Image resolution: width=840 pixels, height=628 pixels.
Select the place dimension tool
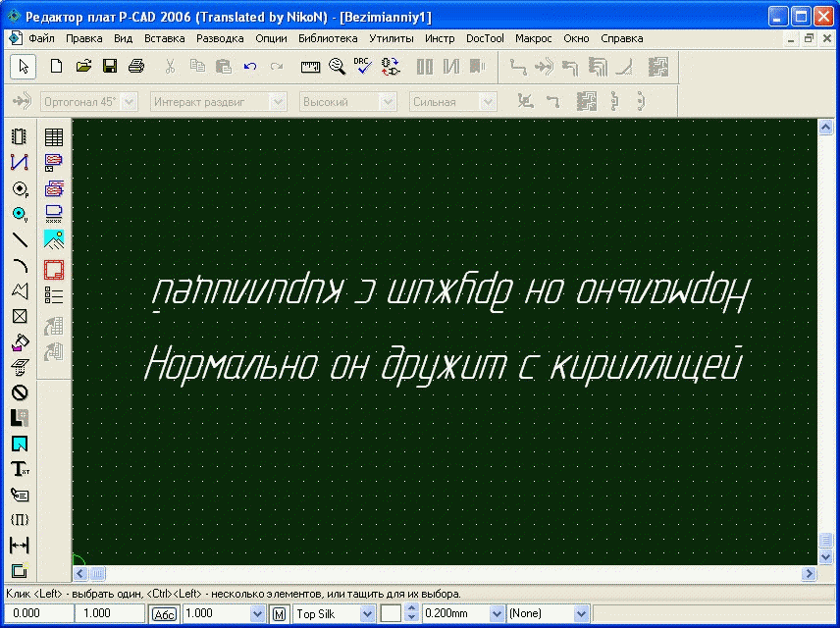(20, 546)
